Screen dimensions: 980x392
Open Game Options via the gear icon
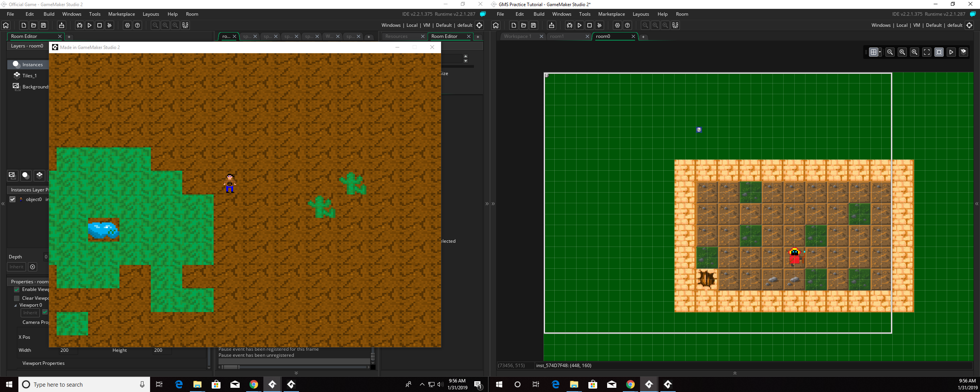127,25
